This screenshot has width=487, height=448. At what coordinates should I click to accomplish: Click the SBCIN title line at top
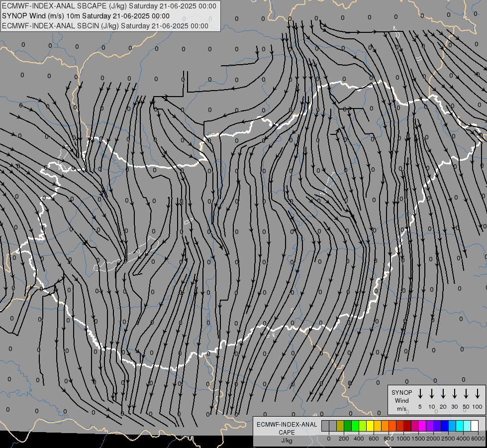pos(105,26)
